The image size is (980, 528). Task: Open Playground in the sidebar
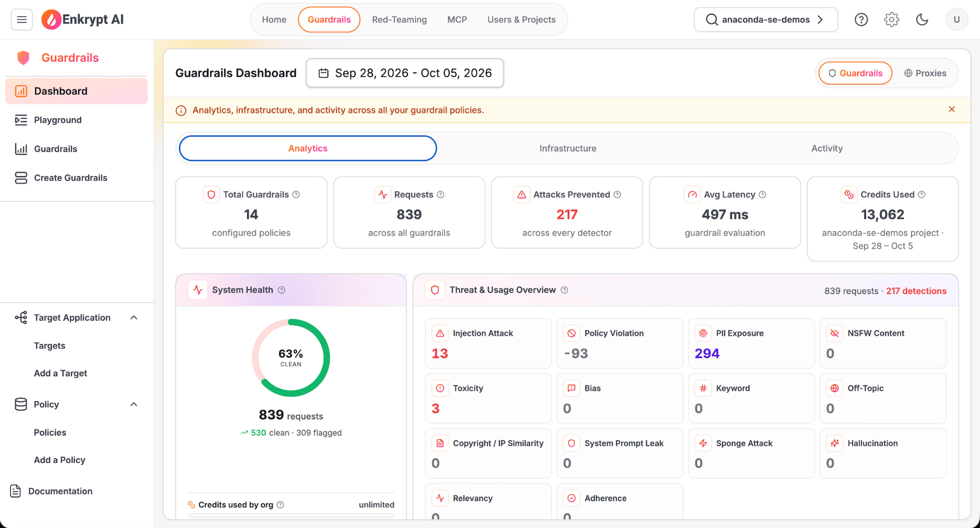(x=77, y=120)
